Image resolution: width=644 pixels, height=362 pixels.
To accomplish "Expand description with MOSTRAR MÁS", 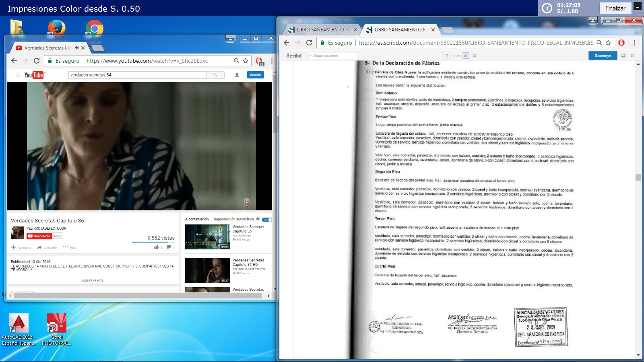I will pyautogui.click(x=93, y=281).
